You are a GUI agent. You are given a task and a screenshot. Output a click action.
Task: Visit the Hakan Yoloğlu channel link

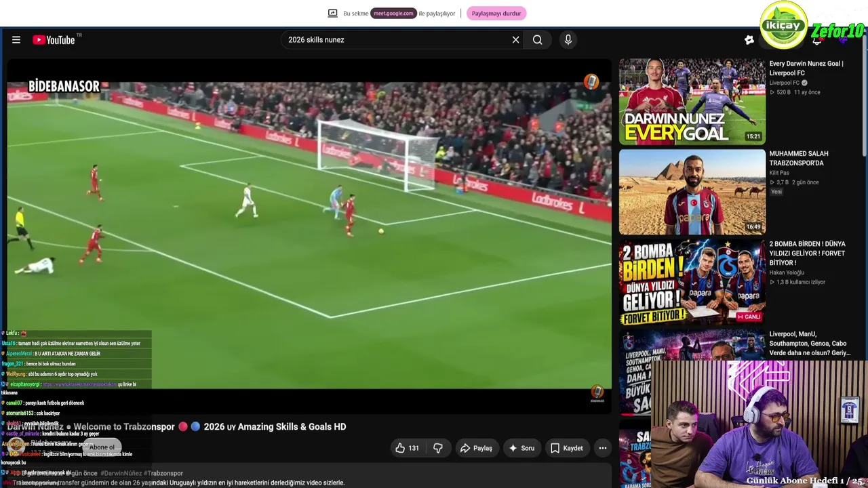[x=787, y=272]
